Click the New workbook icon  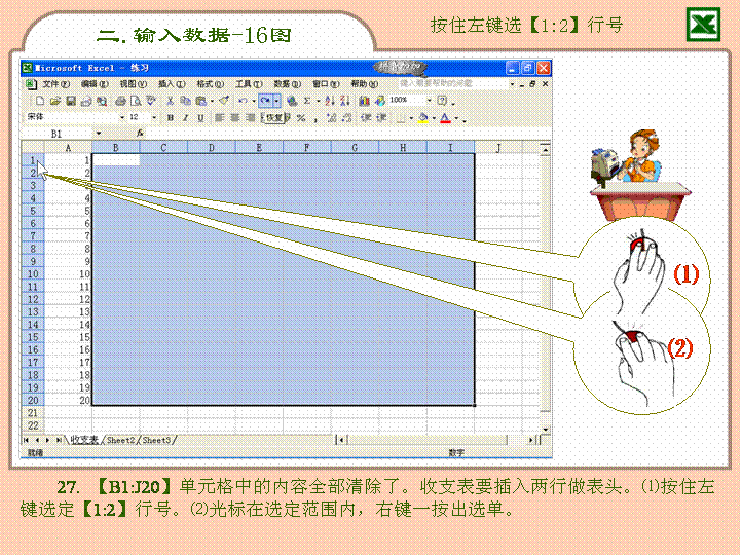pos(40,101)
